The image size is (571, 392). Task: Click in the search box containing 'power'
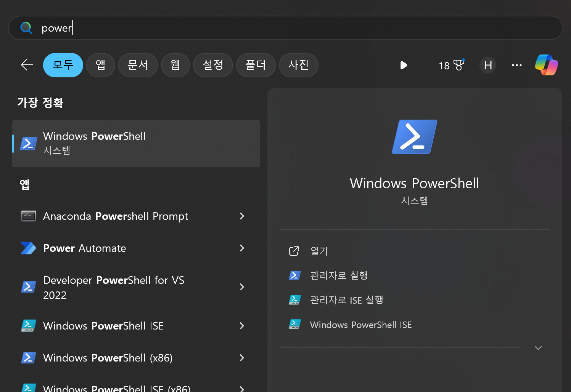coord(285,28)
